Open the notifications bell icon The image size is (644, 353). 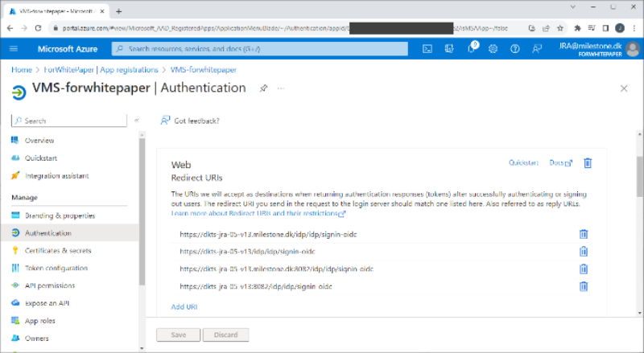[472, 49]
